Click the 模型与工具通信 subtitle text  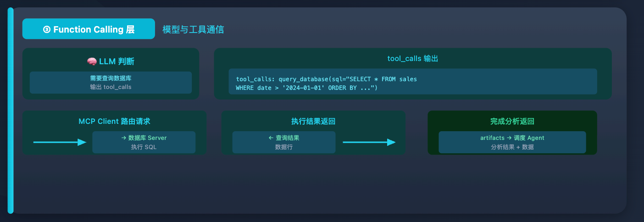pos(193,29)
